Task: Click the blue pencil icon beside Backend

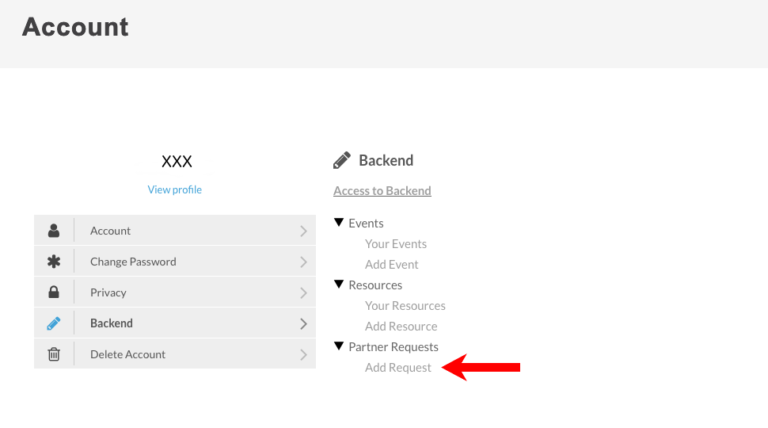Action: tap(54, 324)
